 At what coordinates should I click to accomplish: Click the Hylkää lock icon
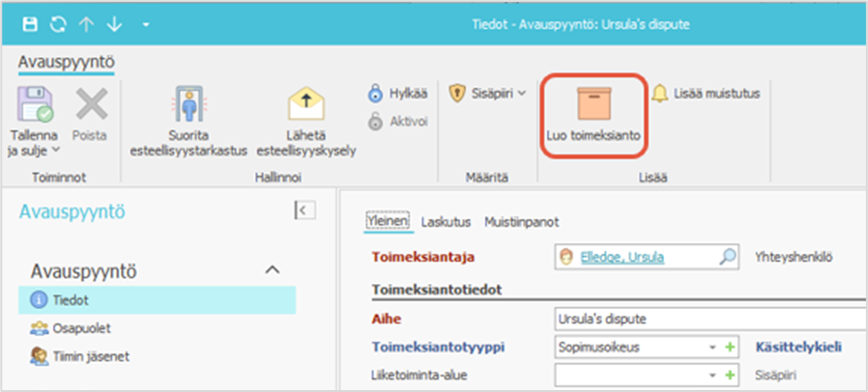(x=375, y=94)
